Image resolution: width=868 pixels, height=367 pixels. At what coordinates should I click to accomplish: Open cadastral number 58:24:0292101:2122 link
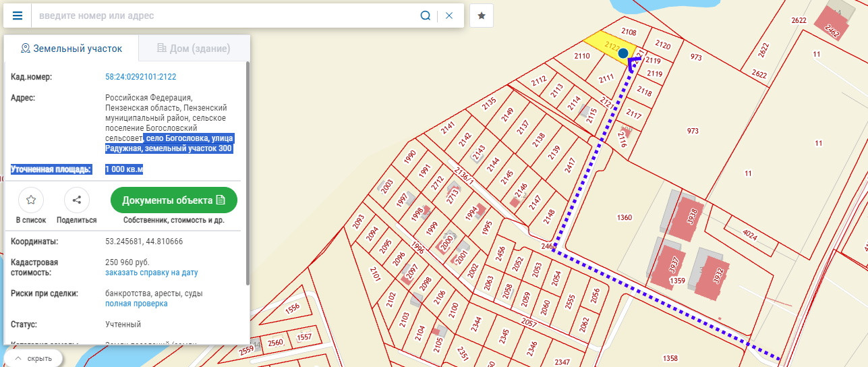(141, 77)
